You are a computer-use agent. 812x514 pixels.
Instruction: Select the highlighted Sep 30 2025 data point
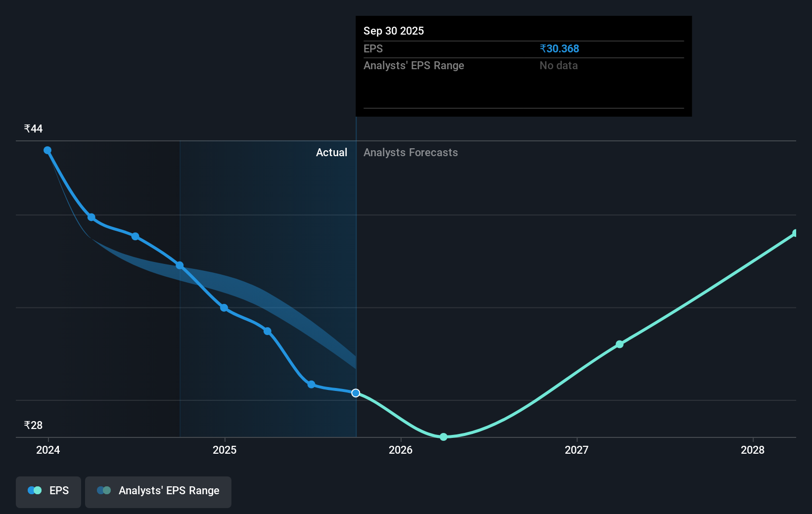click(x=356, y=393)
